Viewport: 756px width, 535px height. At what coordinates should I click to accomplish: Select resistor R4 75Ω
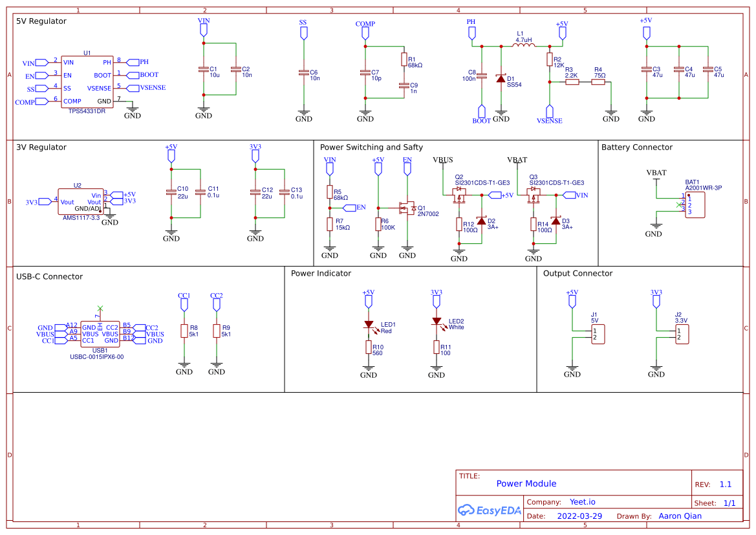pos(598,82)
